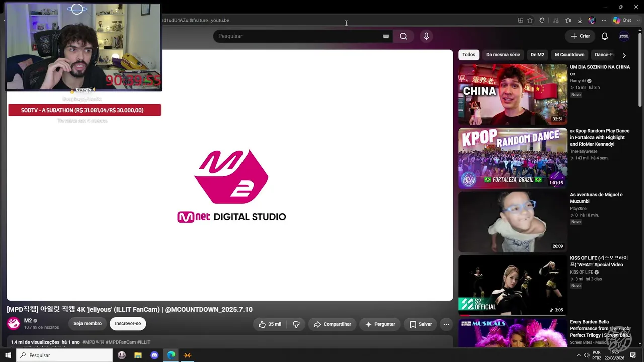Viewport: 644px width, 362px height.
Task: Like the video with 35 mil likes
Action: 270,324
